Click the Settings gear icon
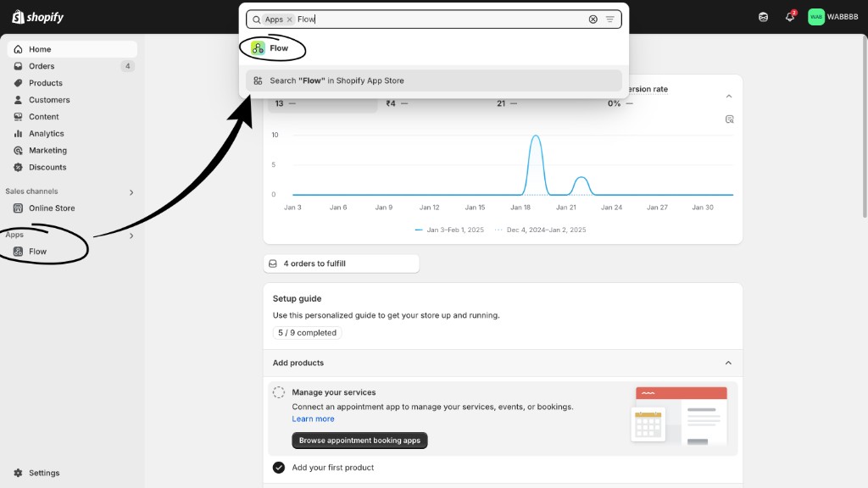The image size is (868, 488). 19,473
